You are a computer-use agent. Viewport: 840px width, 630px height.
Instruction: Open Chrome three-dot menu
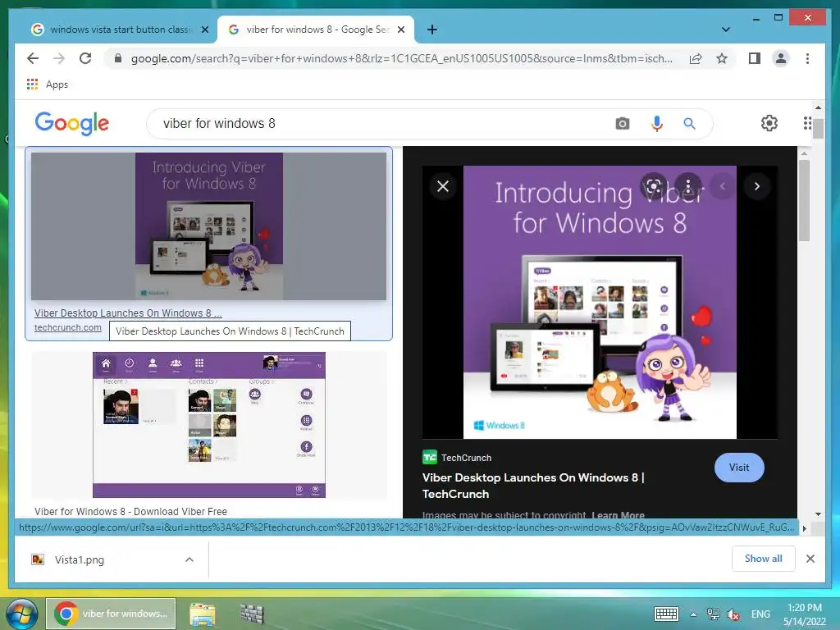807,58
